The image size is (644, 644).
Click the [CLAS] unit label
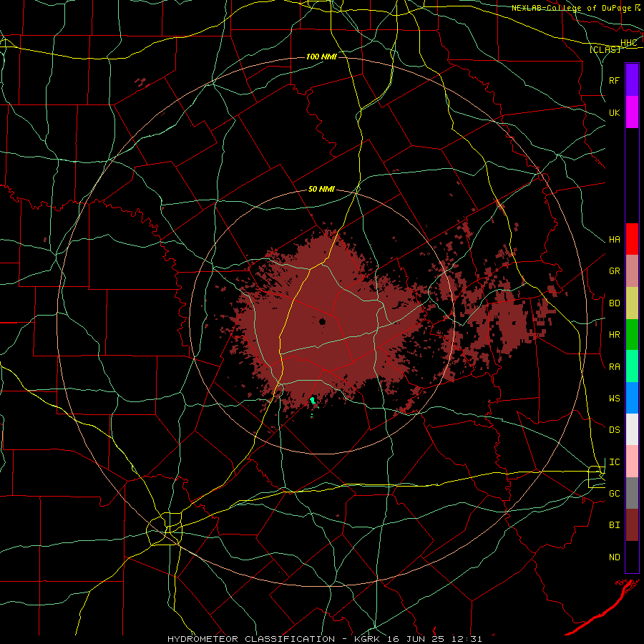[x=605, y=49]
